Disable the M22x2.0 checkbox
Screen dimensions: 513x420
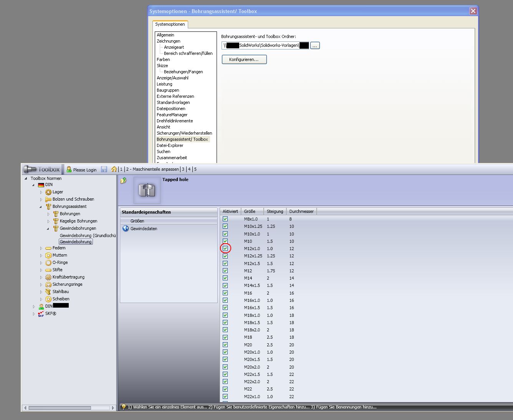point(225,382)
